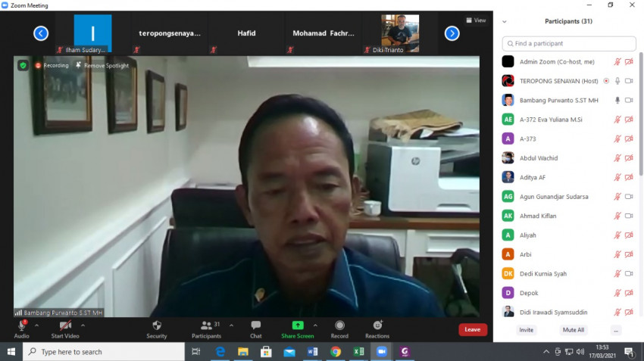The image size is (644, 361).
Task: Select participant Arbi
Action: (569, 254)
